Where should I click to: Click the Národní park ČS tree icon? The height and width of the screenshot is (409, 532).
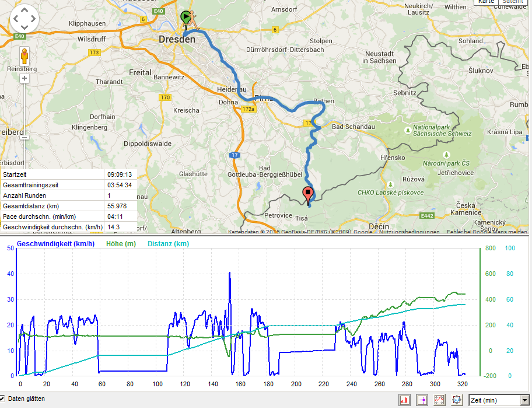[x=446, y=155]
